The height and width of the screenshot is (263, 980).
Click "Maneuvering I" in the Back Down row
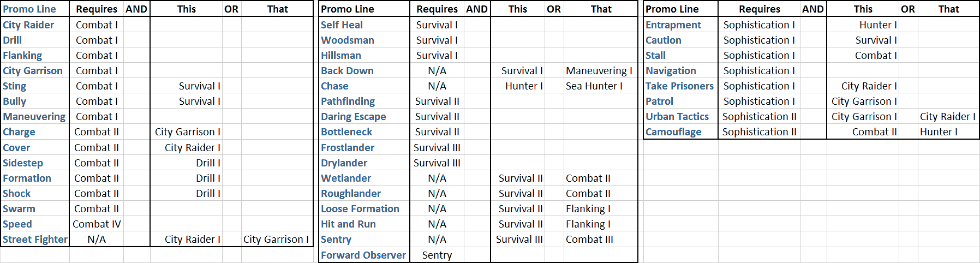point(599,70)
